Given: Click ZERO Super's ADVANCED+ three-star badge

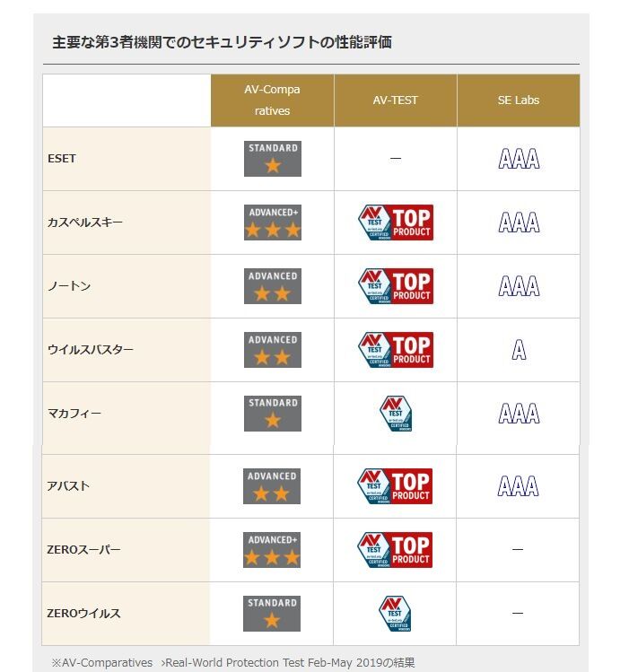Looking at the screenshot, I should (272, 550).
